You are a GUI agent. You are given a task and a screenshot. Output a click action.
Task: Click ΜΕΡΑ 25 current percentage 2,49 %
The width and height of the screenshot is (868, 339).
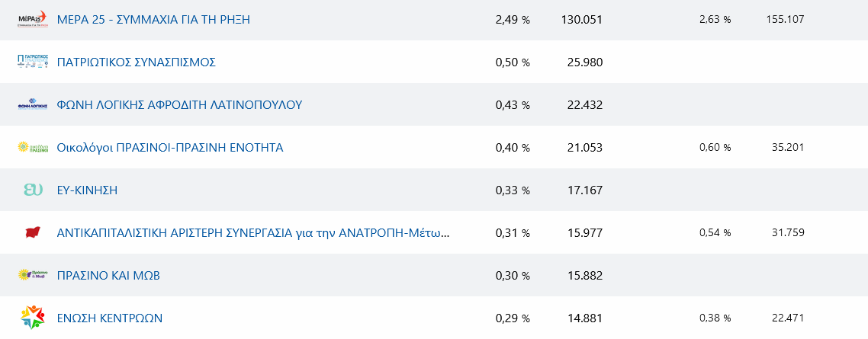(x=513, y=20)
